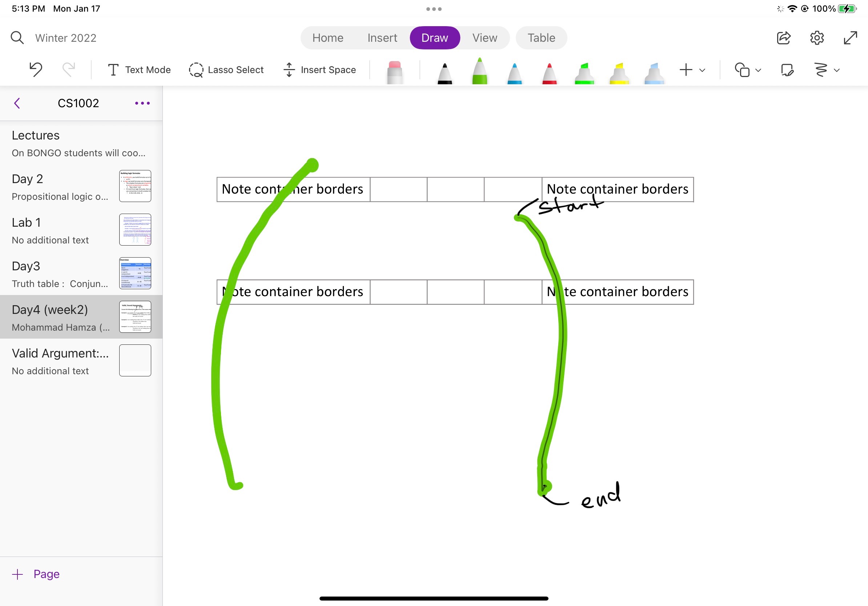Image resolution: width=868 pixels, height=606 pixels.
Task: Open the Lectures page
Action: (x=81, y=144)
